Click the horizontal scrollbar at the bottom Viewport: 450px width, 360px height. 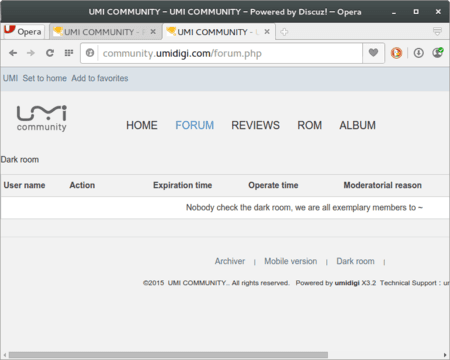tap(168, 355)
